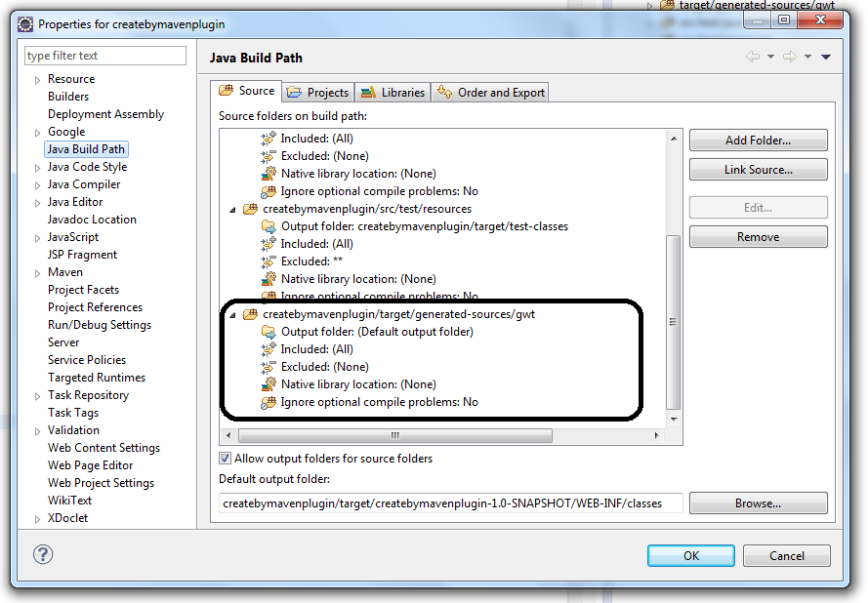Select Targeted Runtimes in the sidebar
The width and height of the screenshot is (868, 603).
coord(97,378)
